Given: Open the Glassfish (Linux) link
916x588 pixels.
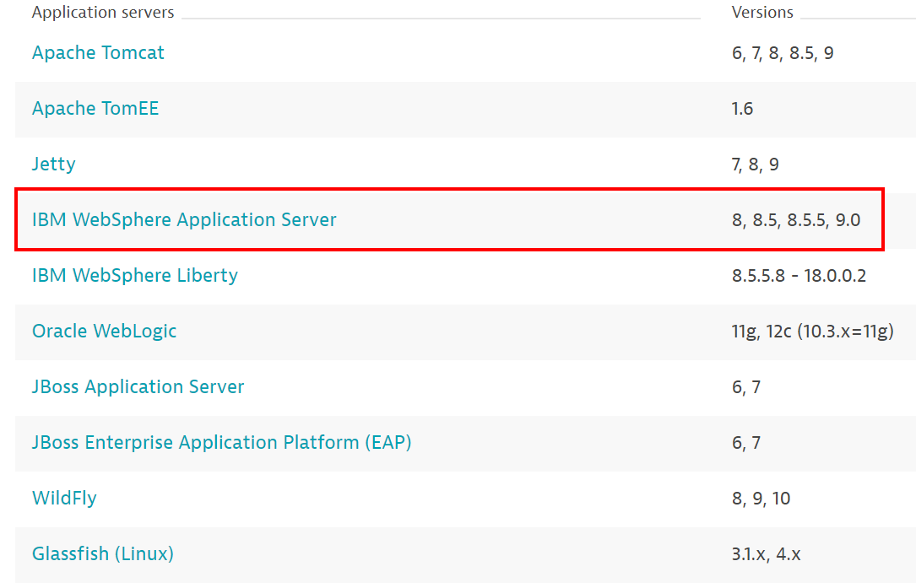Looking at the screenshot, I should [x=103, y=553].
